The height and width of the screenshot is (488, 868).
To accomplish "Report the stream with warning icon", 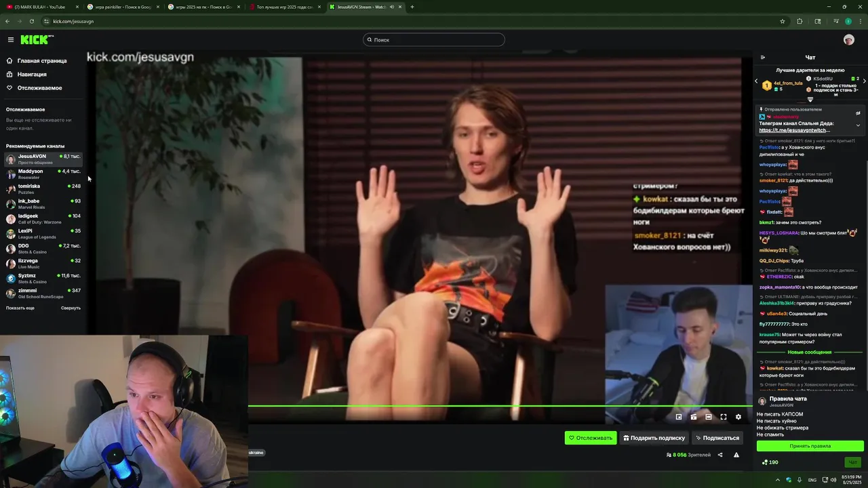I will click(x=736, y=455).
